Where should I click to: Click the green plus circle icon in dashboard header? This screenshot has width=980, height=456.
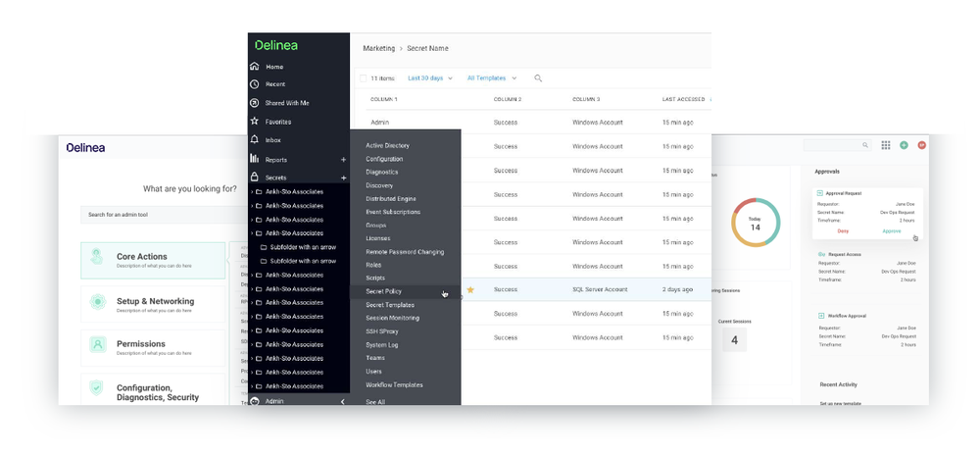[x=904, y=145]
